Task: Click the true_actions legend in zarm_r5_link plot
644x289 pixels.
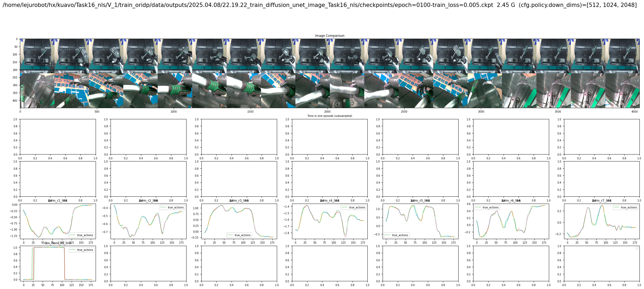Action: pos(396,235)
